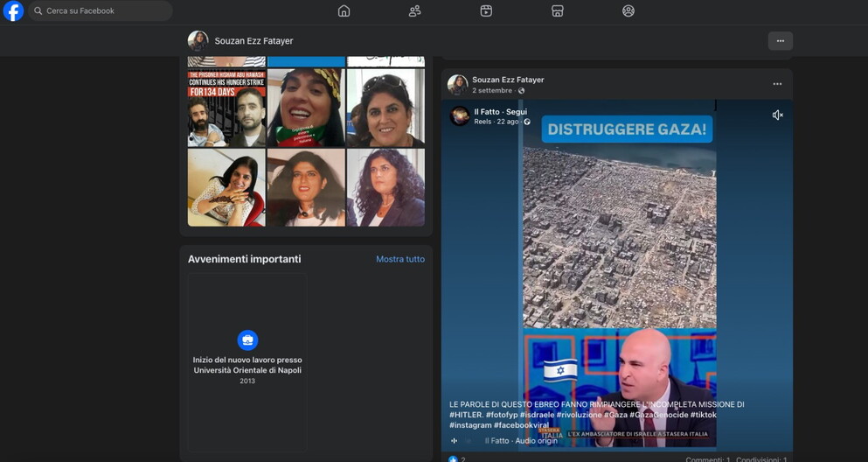Open the '2 settembre' post timestamp
This screenshot has width=868, height=462.
pos(492,91)
